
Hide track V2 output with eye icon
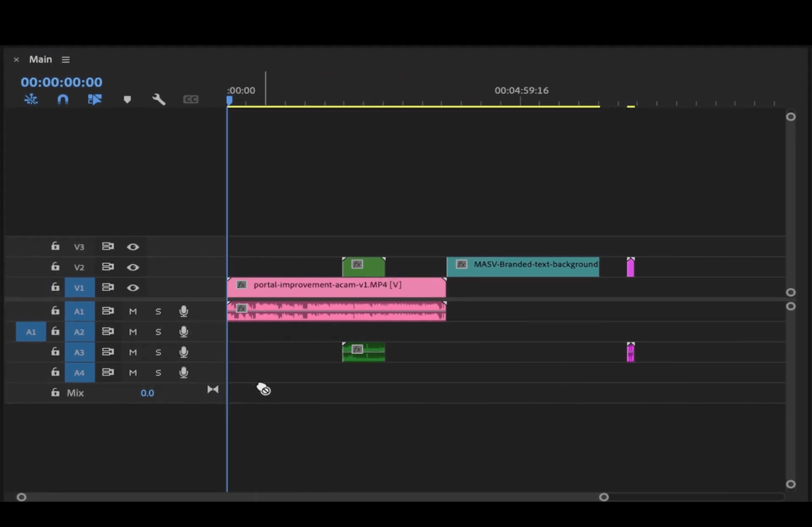coord(133,267)
